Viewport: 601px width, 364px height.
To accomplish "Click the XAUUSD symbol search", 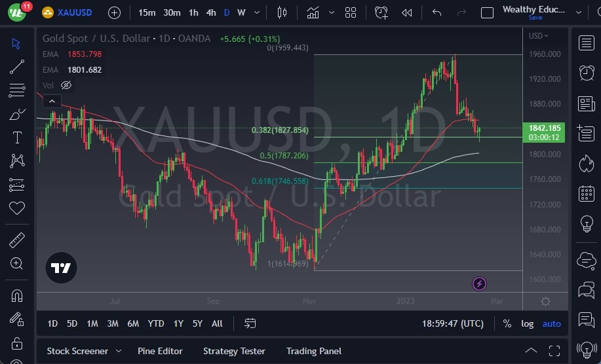I will pos(74,12).
